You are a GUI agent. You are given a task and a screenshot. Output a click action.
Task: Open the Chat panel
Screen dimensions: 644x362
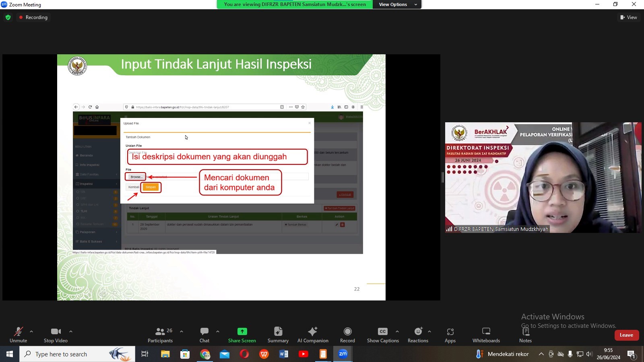tap(204, 335)
